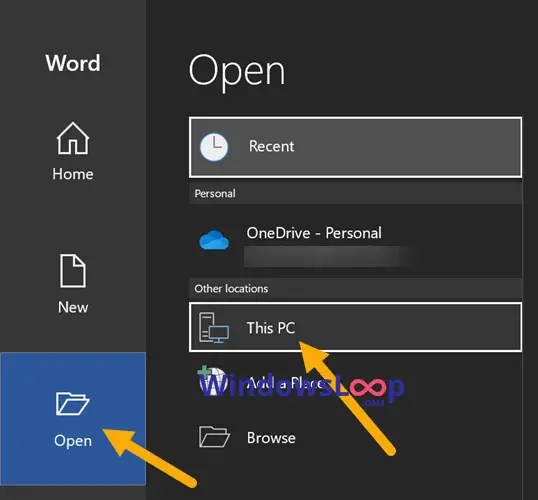
Task: Click the OneDrive cloud icon
Action: pos(214,240)
